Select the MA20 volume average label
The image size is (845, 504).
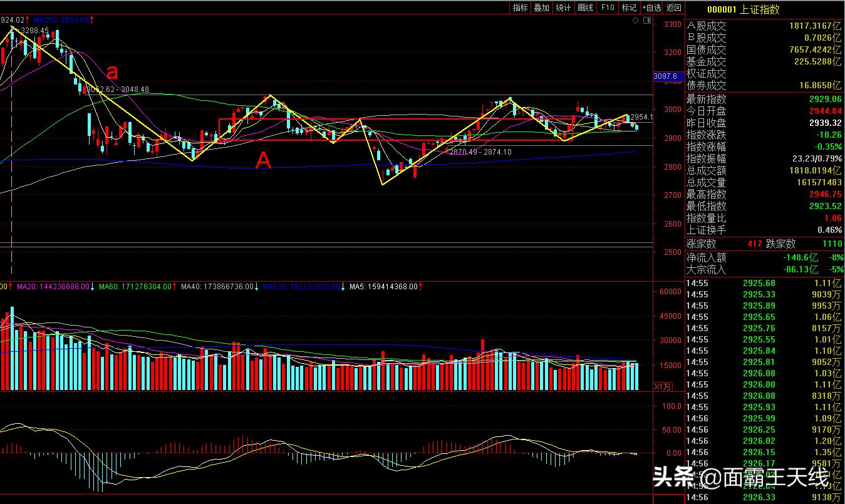pyautogui.click(x=56, y=287)
